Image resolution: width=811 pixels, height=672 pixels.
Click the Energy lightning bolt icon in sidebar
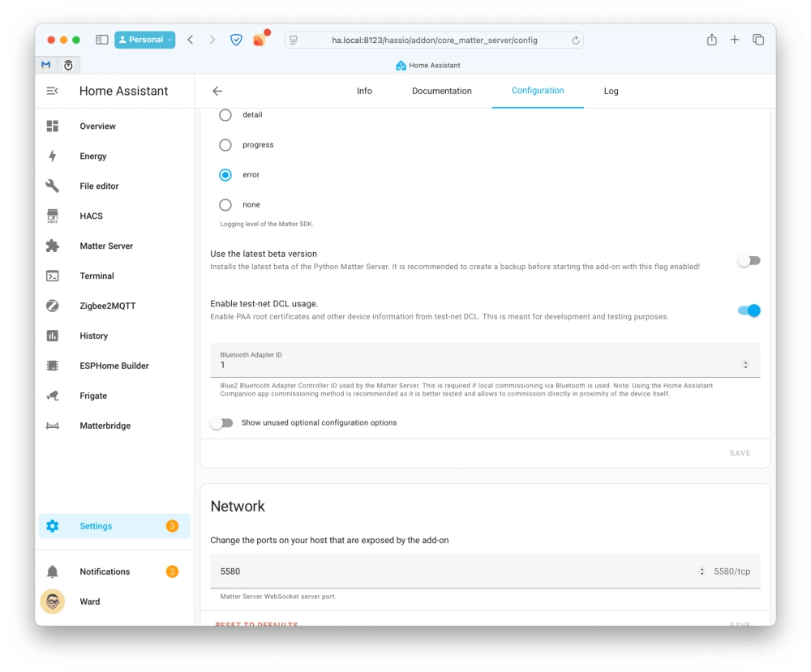pyautogui.click(x=53, y=156)
